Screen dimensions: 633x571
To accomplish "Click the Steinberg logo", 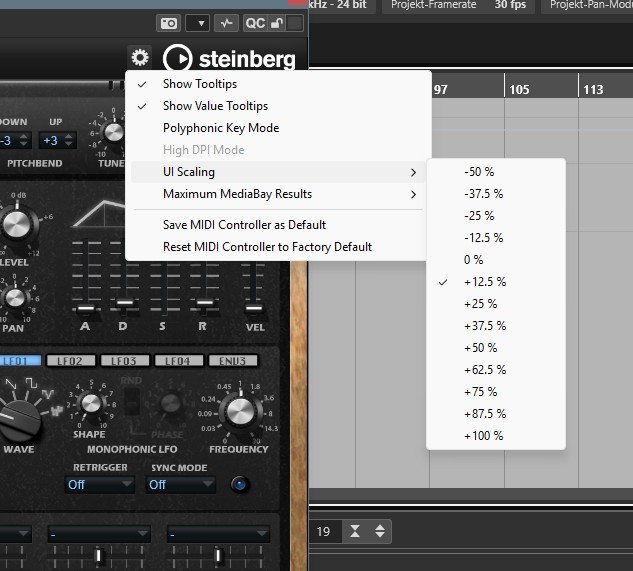I will 229,59.
